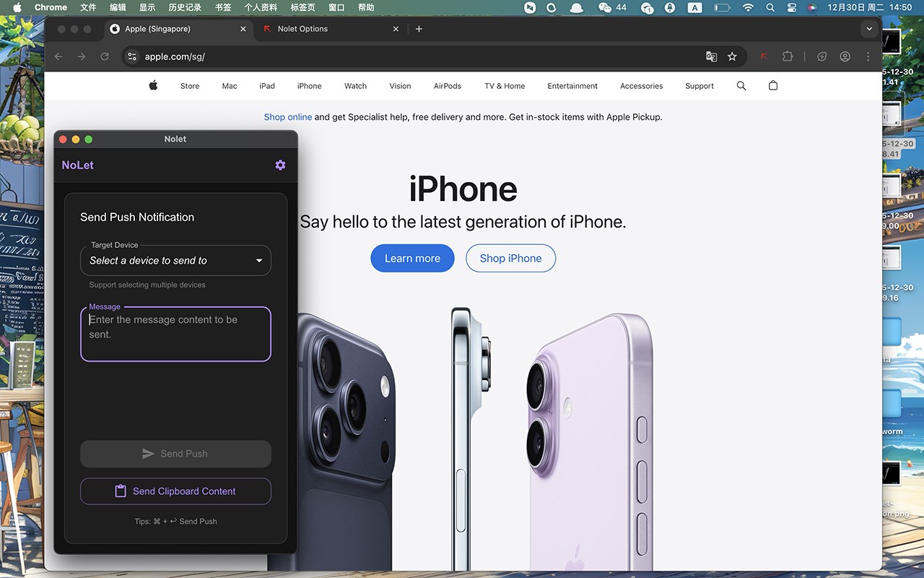This screenshot has height=578, width=924.
Task: Click Chrome forward arrow button
Action: click(82, 56)
